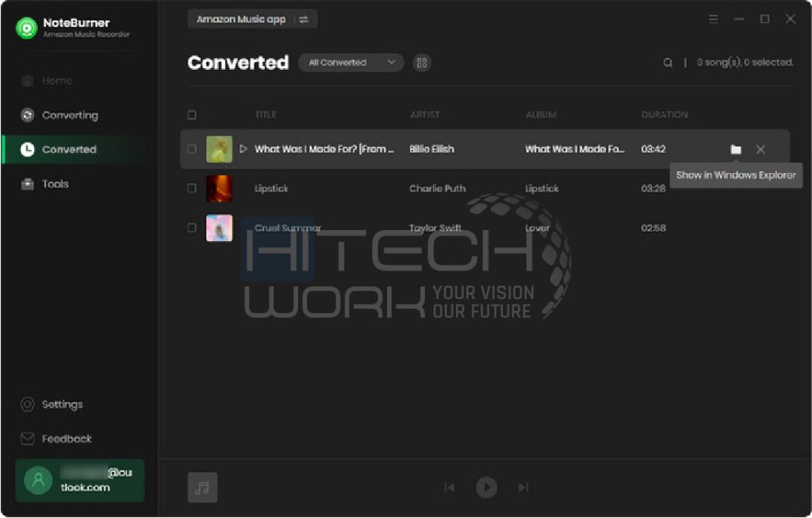
Task: Click the NoteBurner logo icon
Action: (26, 28)
